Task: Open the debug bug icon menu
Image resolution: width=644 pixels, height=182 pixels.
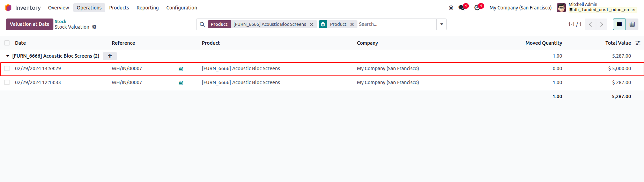Action: 451,8
